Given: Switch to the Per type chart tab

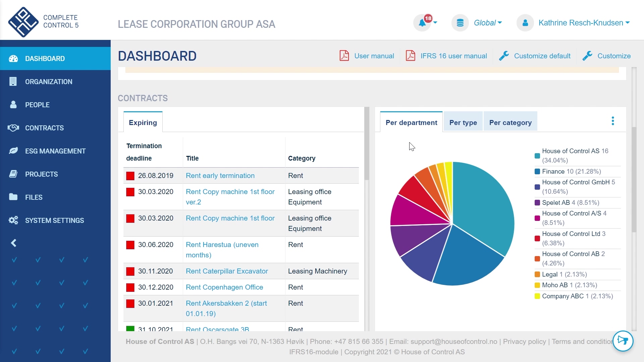Looking at the screenshot, I should 463,122.
